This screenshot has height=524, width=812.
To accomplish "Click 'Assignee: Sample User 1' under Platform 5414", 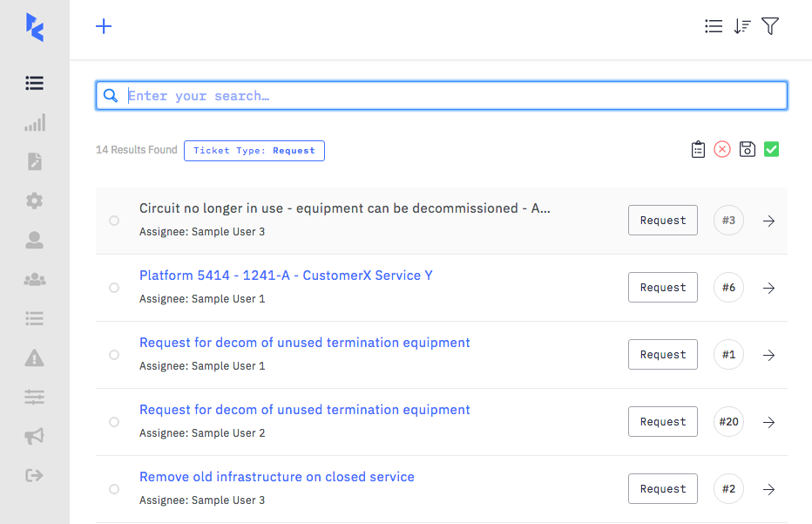I will point(202,299).
